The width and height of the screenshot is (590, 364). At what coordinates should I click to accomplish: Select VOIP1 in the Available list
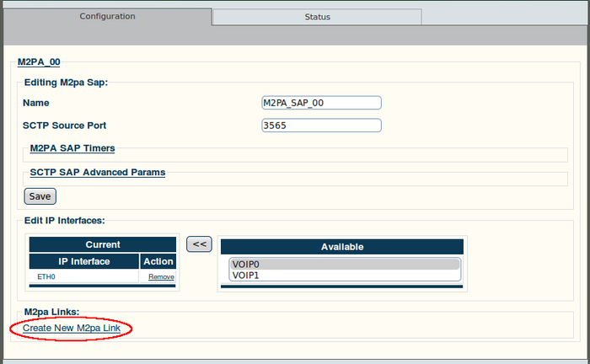tap(344, 276)
